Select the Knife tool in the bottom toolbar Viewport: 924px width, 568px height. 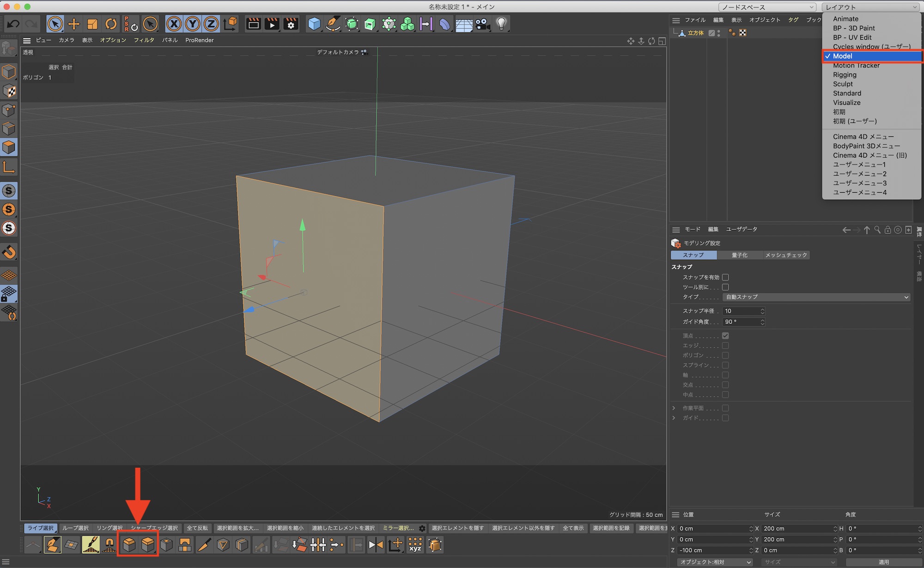tap(204, 545)
